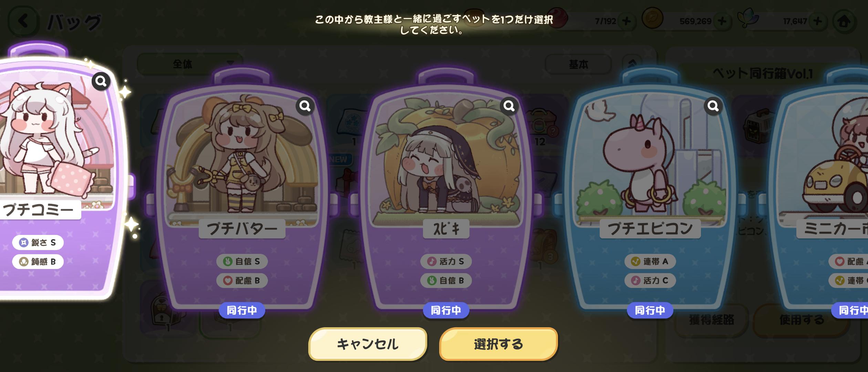Open the 基本 sort dropdown
This screenshot has width=868, height=372.
(x=578, y=64)
